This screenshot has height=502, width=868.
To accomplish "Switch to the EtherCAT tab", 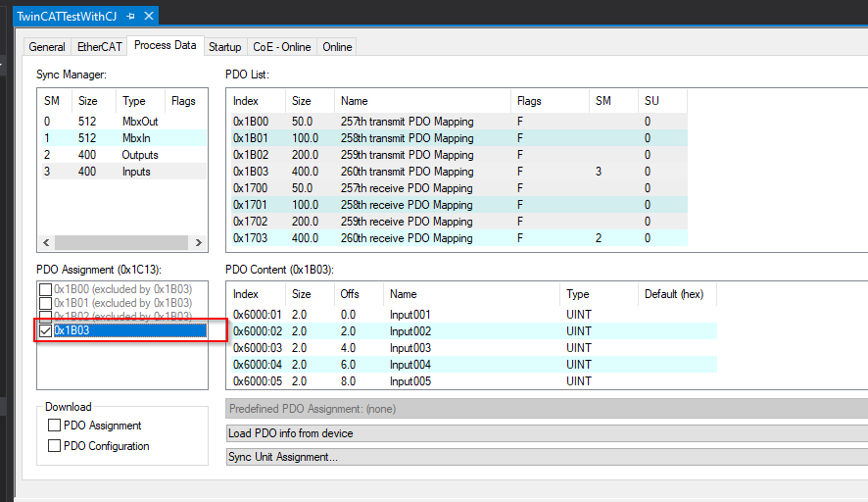I will (100, 47).
